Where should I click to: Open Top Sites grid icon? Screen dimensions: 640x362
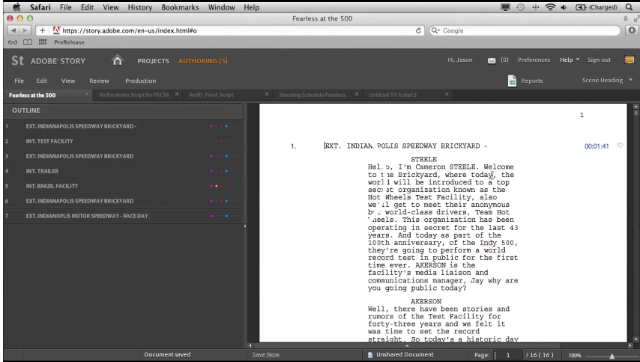[x=42, y=42]
